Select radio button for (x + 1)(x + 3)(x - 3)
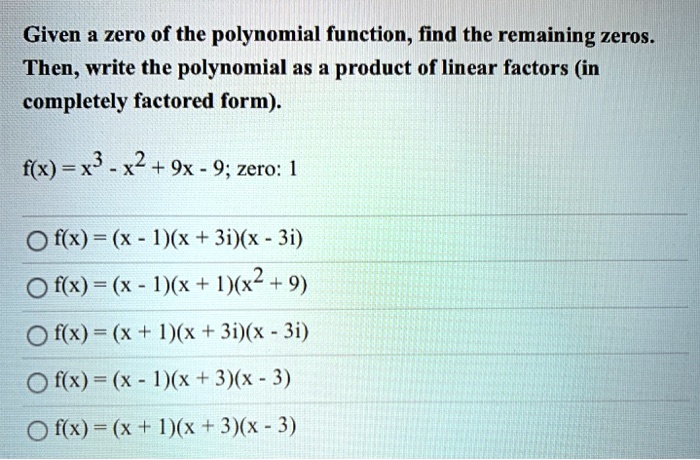 point(37,431)
